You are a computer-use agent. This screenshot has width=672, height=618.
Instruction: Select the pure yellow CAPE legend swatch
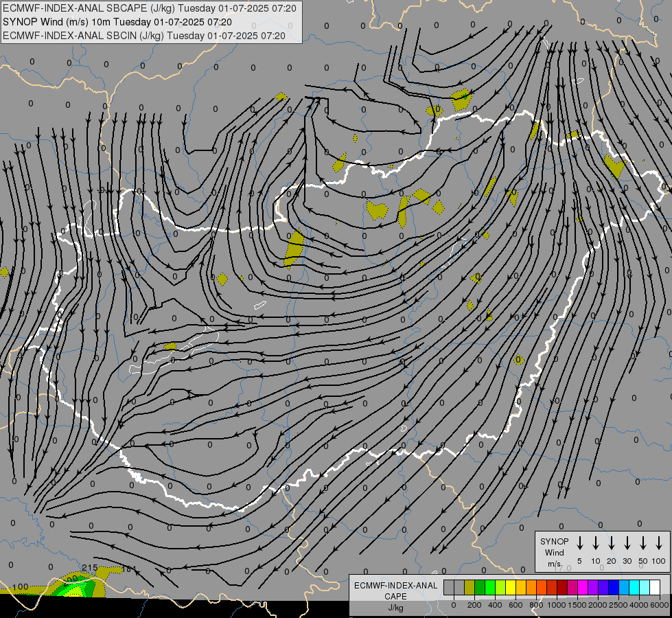click(511, 587)
